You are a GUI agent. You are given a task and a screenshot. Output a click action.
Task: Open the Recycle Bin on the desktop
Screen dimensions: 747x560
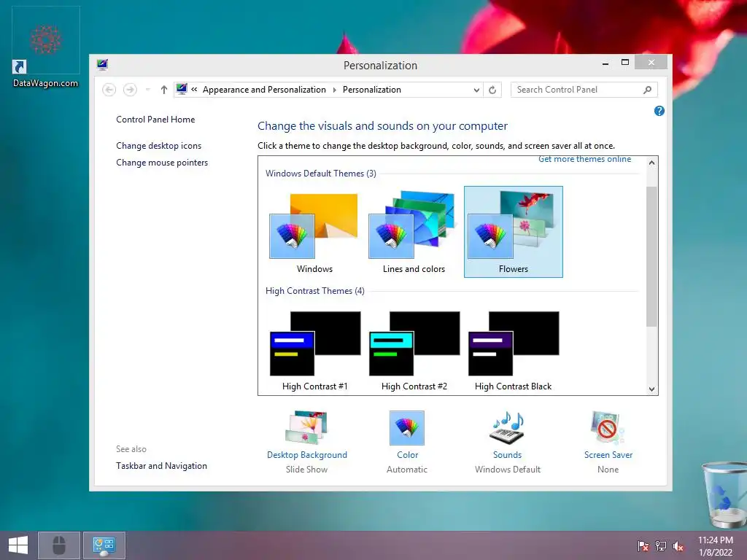pyautogui.click(x=724, y=494)
